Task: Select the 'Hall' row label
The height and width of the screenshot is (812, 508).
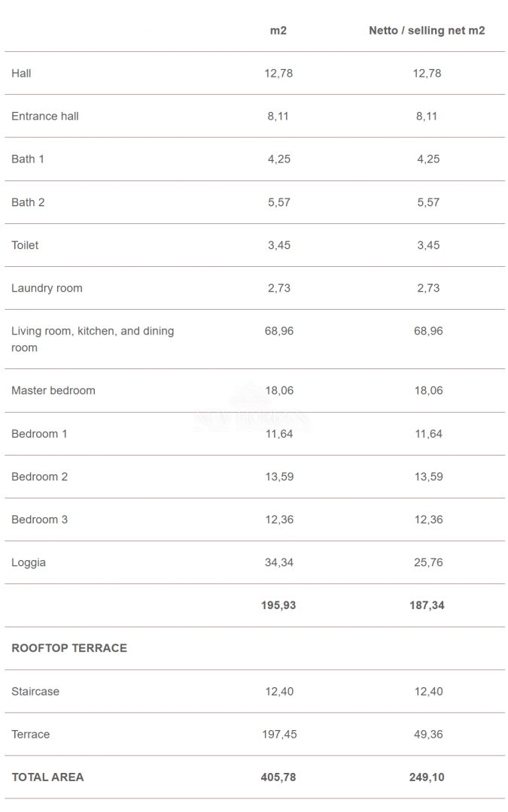Action: pyautogui.click(x=21, y=74)
